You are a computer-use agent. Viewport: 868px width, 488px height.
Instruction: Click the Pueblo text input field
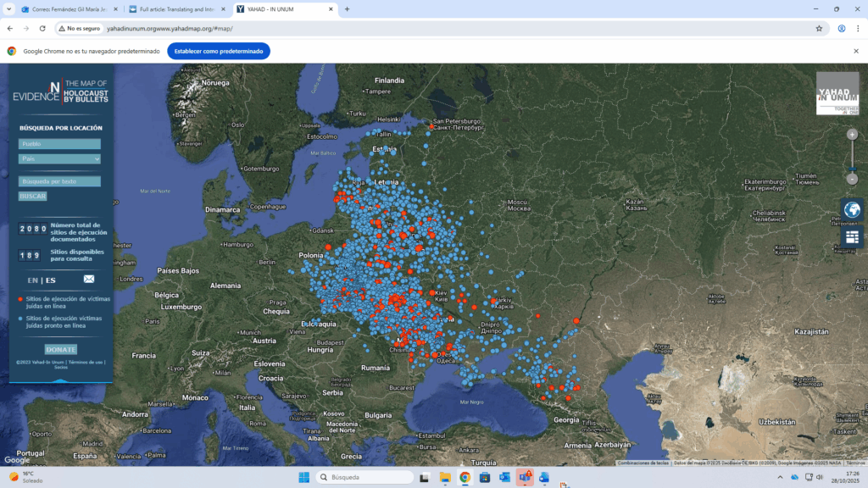(x=59, y=144)
